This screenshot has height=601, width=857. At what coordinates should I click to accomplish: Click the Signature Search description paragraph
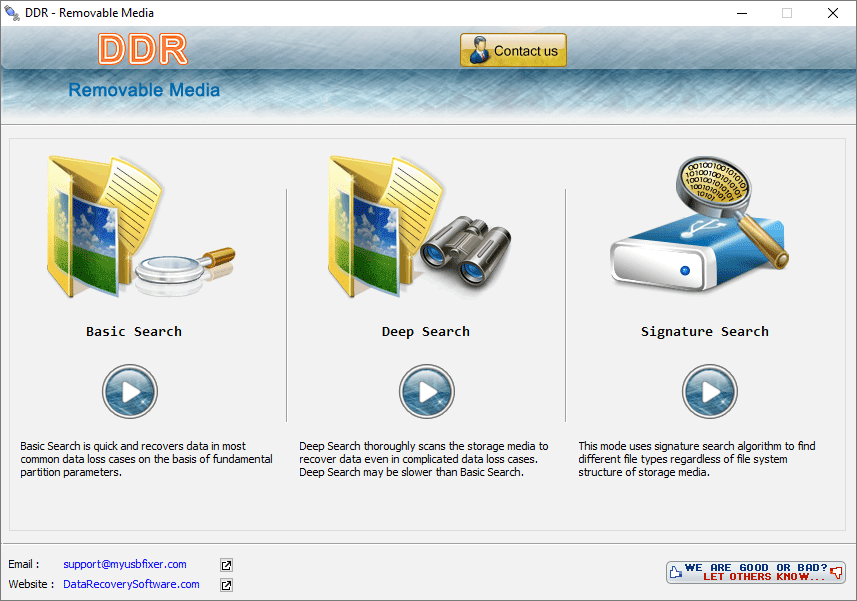click(697, 459)
